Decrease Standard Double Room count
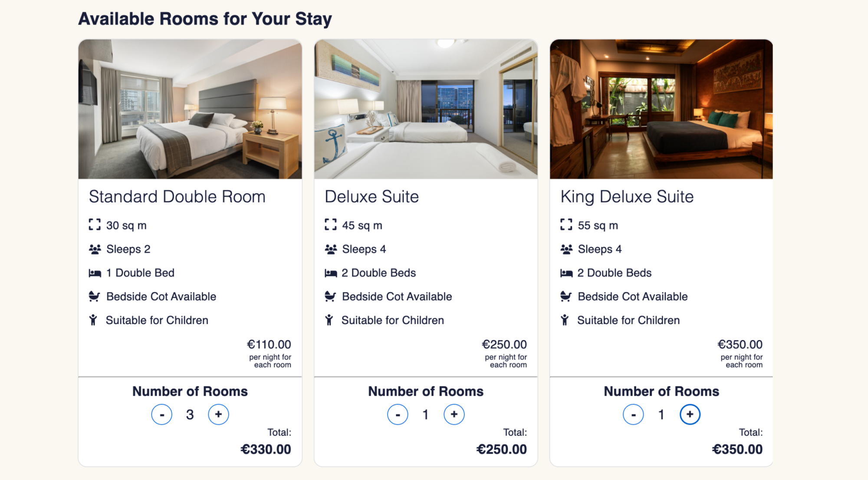Viewport: 868px width, 480px height. pyautogui.click(x=161, y=414)
